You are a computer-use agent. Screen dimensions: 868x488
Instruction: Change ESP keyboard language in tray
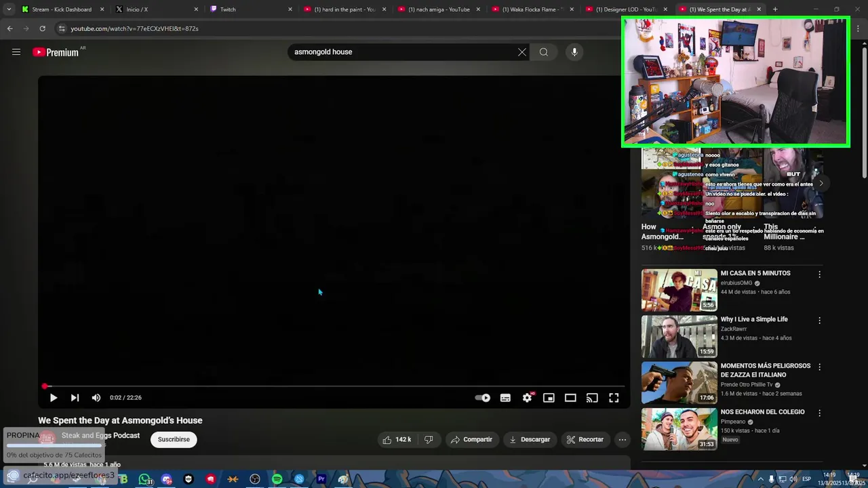(807, 479)
